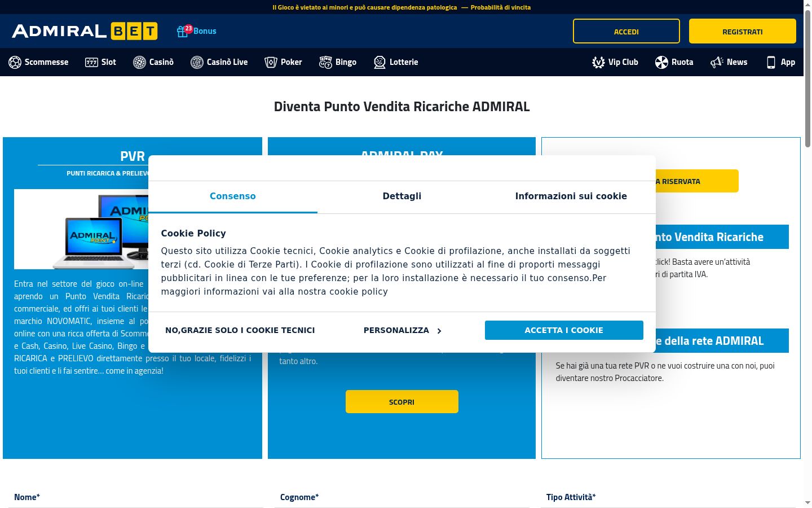Open the Bonus gift icon
This screenshot has height=508, width=812.
(x=182, y=32)
